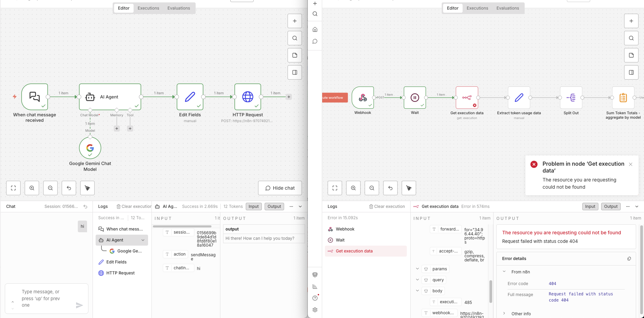Toggle Output pane for AI Agent log
The image size is (644, 318).
pos(274,207)
